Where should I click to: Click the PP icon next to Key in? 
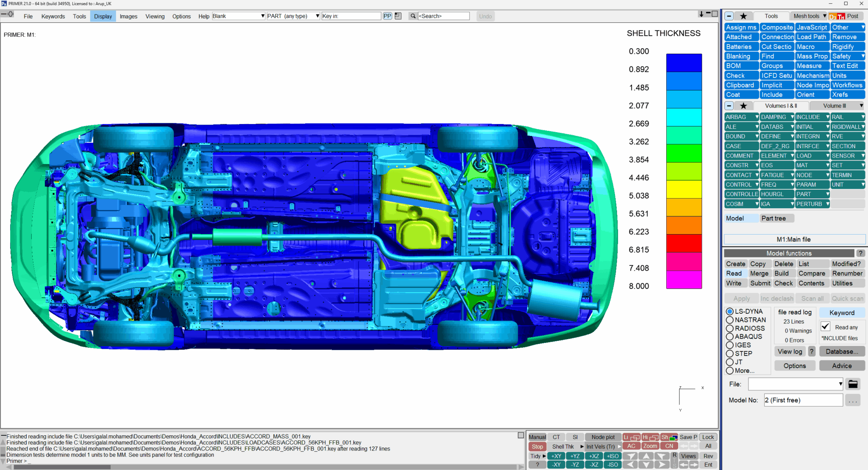coord(387,16)
